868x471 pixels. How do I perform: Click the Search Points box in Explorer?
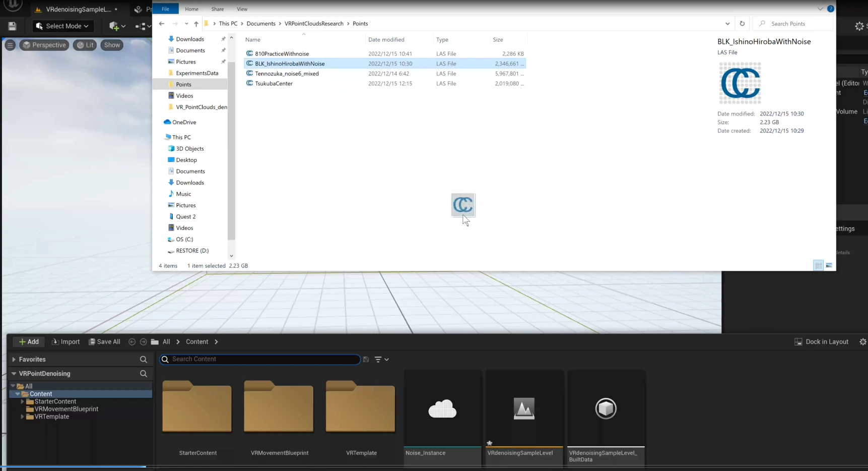(x=792, y=24)
